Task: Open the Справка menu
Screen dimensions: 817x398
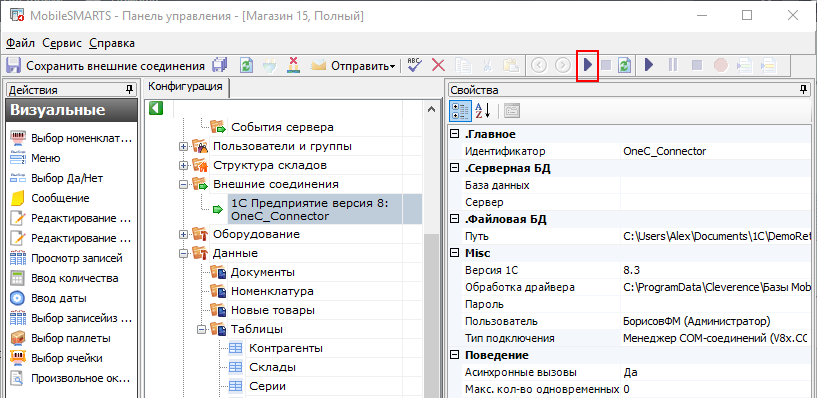Action: 112,43
